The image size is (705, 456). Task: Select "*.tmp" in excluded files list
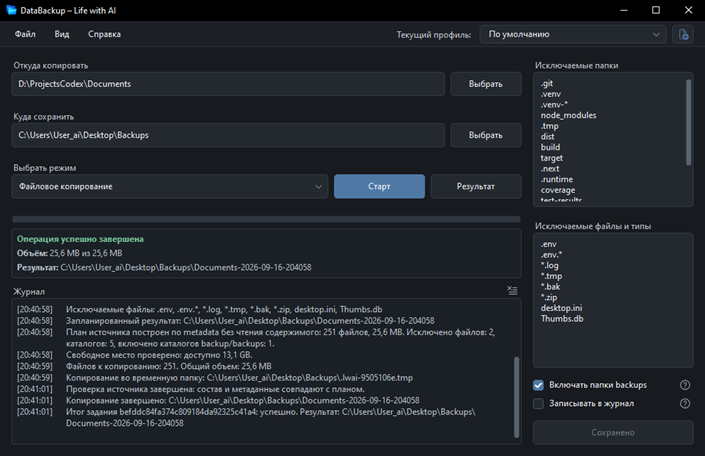[551, 276]
